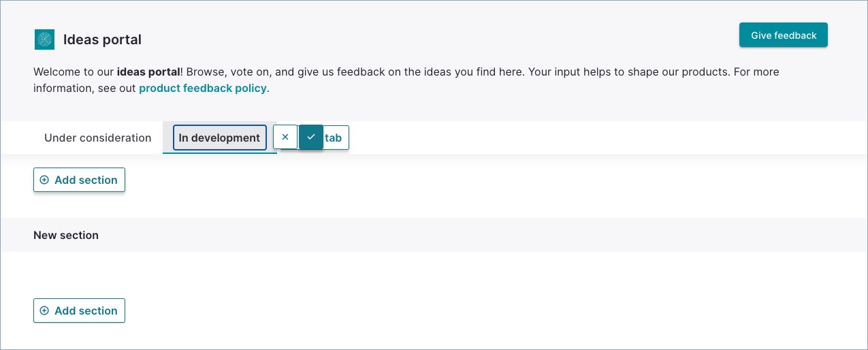
Task: Click the empty tab bar space right of the tabs
Action: point(606,138)
